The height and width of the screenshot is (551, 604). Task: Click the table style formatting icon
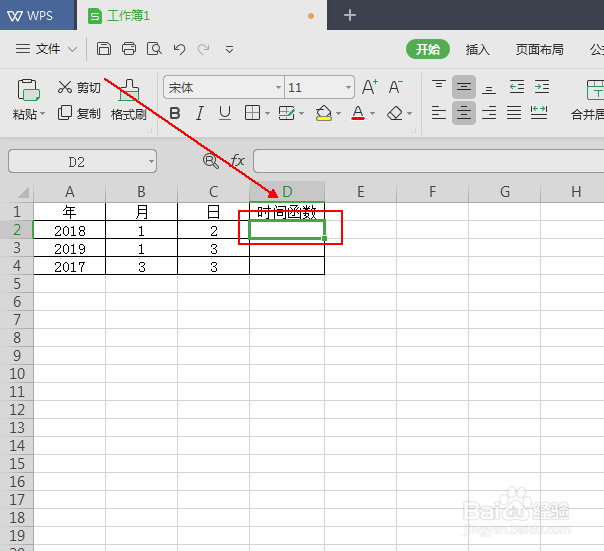point(287,113)
